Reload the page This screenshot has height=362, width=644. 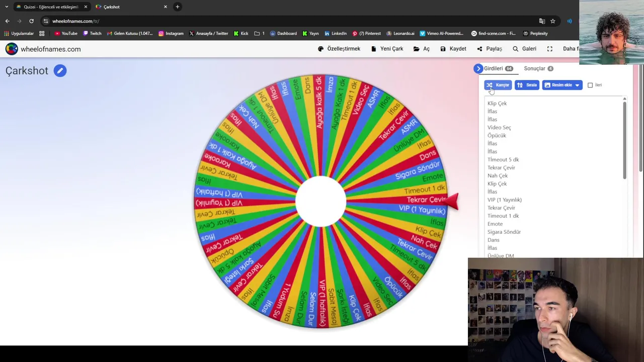[x=31, y=21]
